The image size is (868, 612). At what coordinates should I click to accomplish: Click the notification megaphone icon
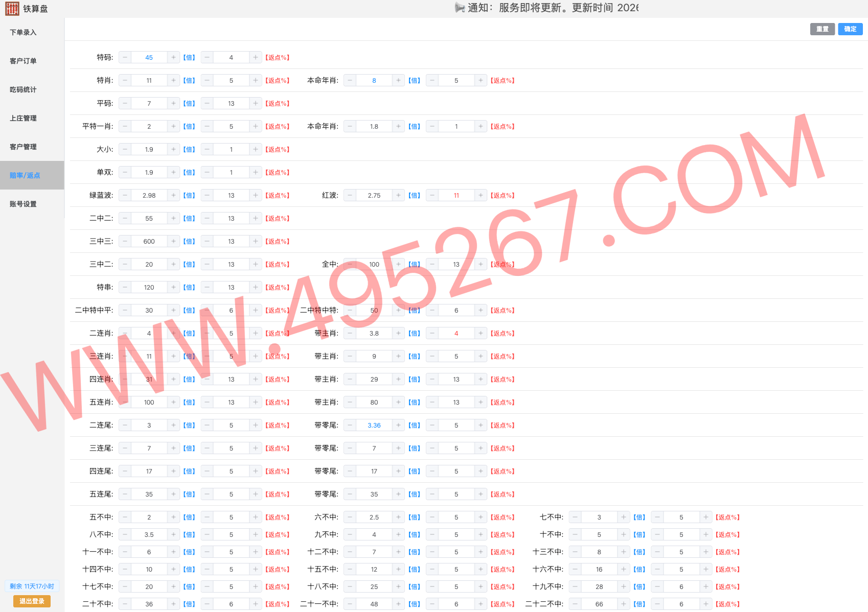[459, 8]
